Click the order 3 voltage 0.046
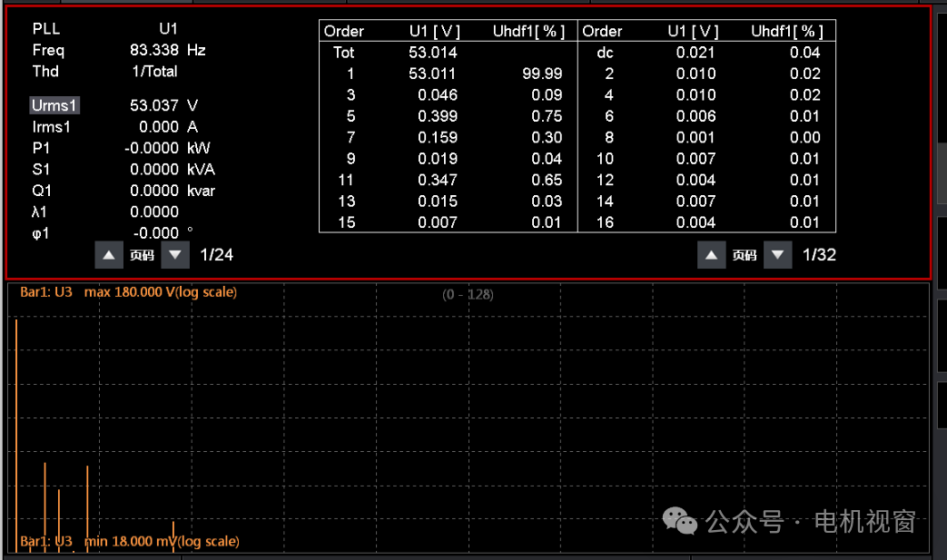This screenshot has height=560, width=947. tap(438, 94)
